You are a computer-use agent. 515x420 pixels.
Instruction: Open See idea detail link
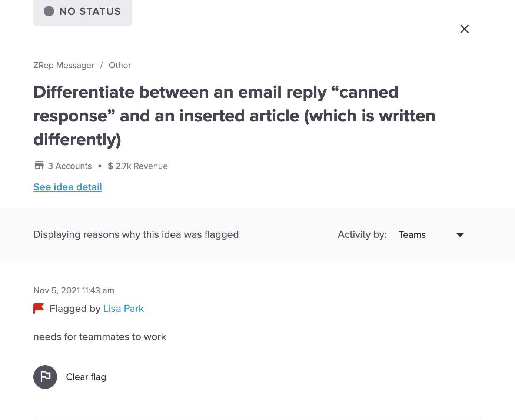pos(67,187)
